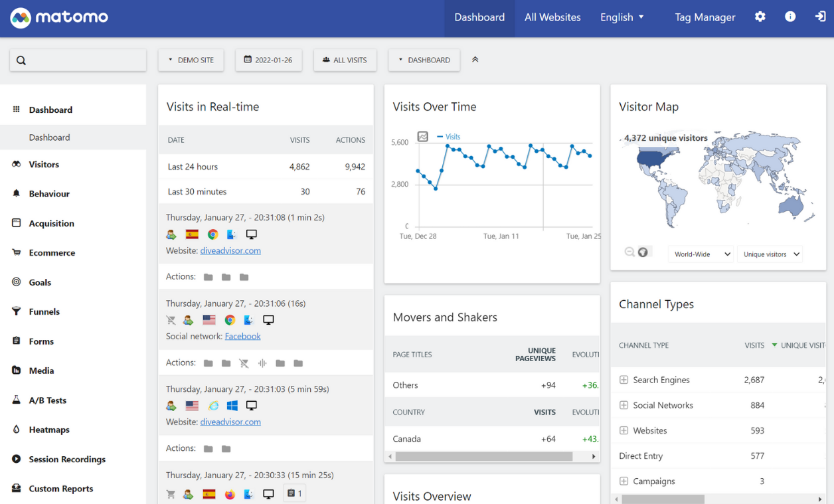Switch to All Websites view

pos(552,17)
